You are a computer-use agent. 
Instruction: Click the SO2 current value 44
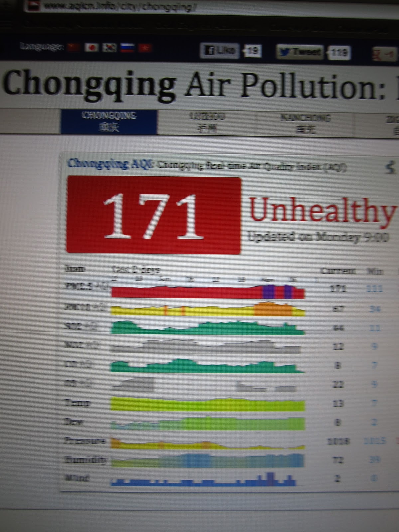pos(338,328)
